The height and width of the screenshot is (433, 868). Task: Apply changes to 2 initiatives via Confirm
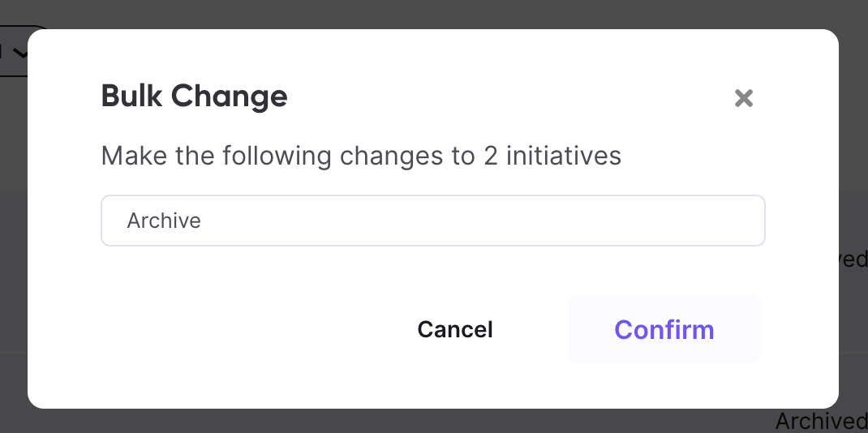(664, 329)
